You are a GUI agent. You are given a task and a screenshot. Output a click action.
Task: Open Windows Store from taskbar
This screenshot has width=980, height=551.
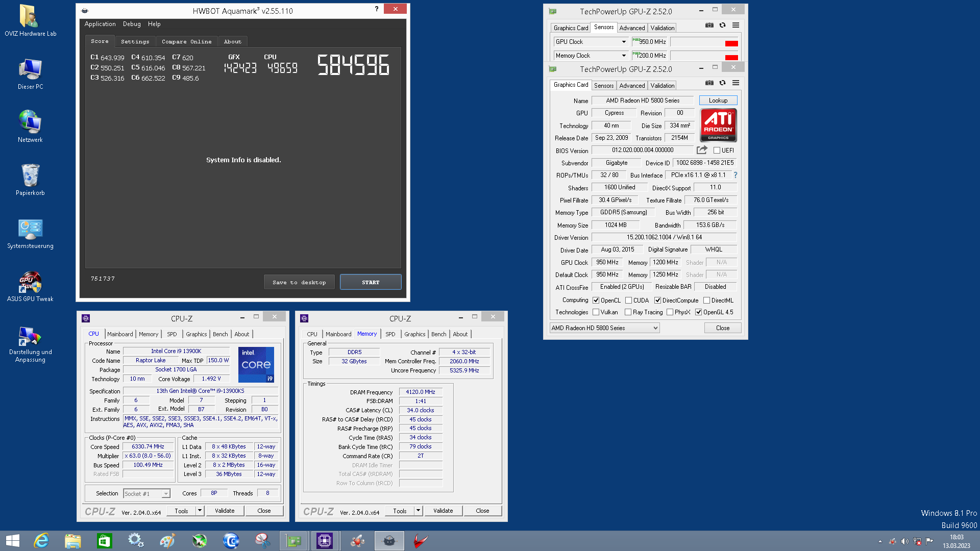tap(104, 541)
